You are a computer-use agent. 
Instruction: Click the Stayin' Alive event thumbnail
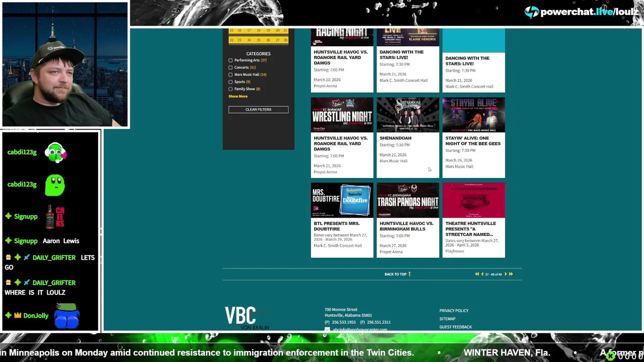[473, 115]
